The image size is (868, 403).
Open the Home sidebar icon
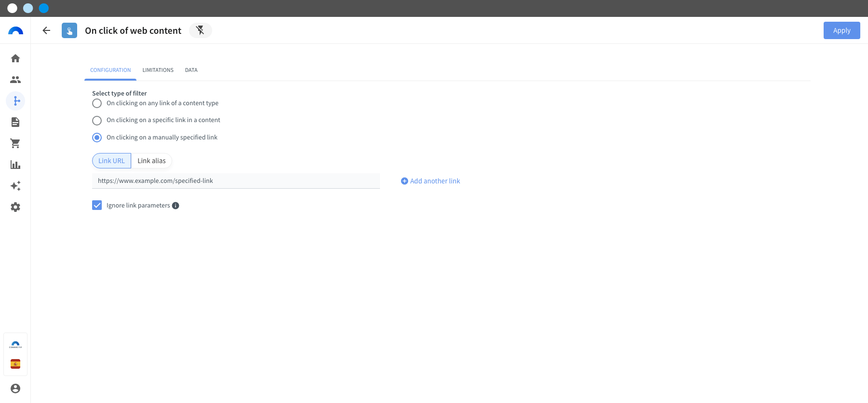(15, 58)
